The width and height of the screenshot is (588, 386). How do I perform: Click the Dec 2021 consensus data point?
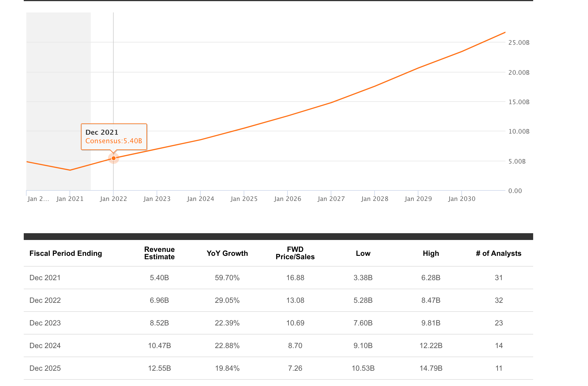tap(113, 158)
